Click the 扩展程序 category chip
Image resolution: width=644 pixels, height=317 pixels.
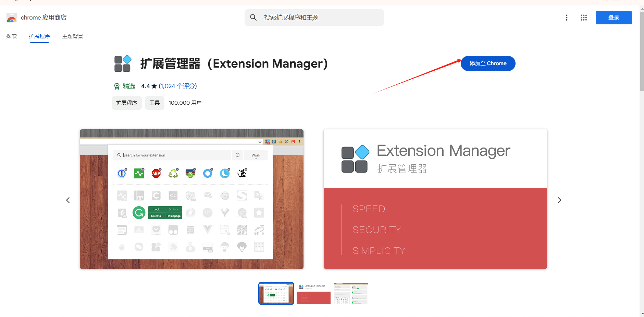click(127, 103)
